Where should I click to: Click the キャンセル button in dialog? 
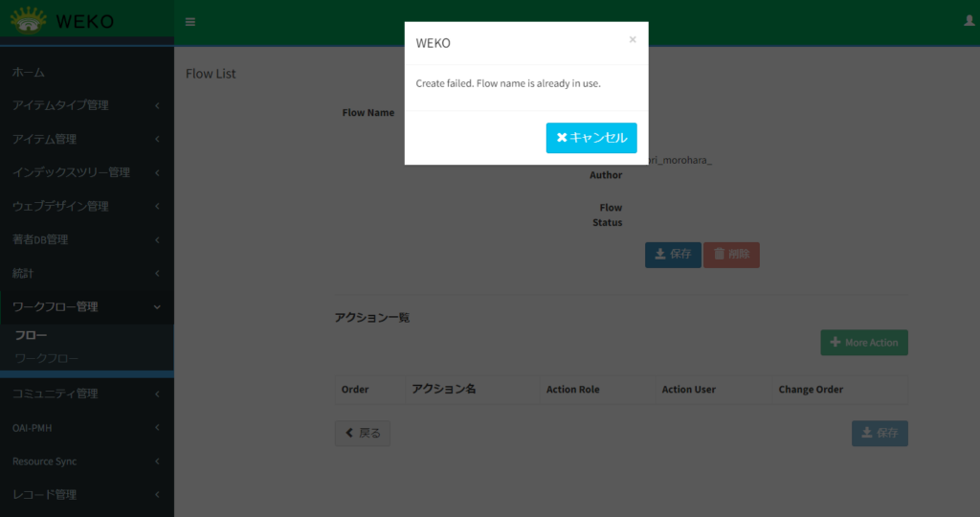[591, 138]
